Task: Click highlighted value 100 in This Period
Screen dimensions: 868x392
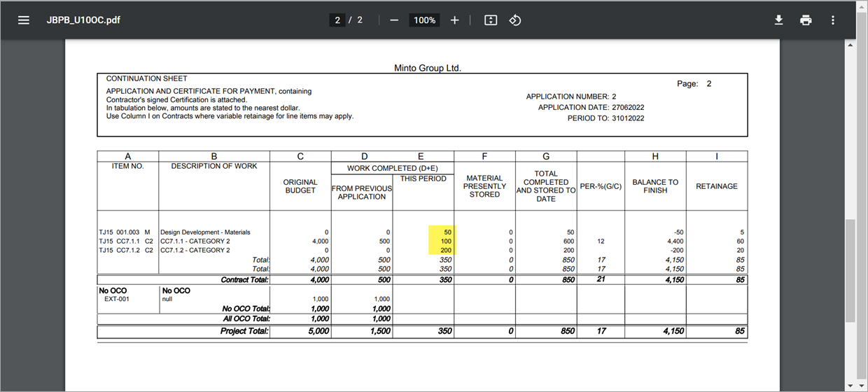Action: [444, 241]
